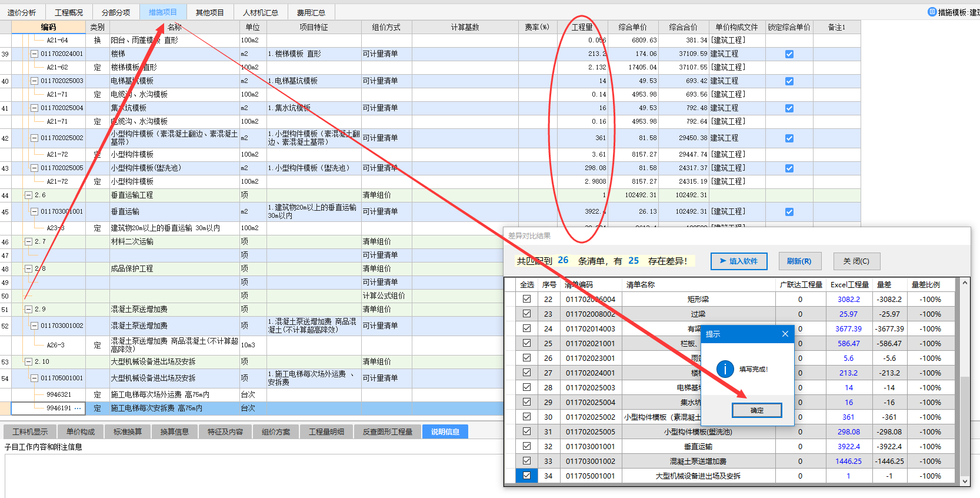Click the 刷新(R) button

(798, 261)
